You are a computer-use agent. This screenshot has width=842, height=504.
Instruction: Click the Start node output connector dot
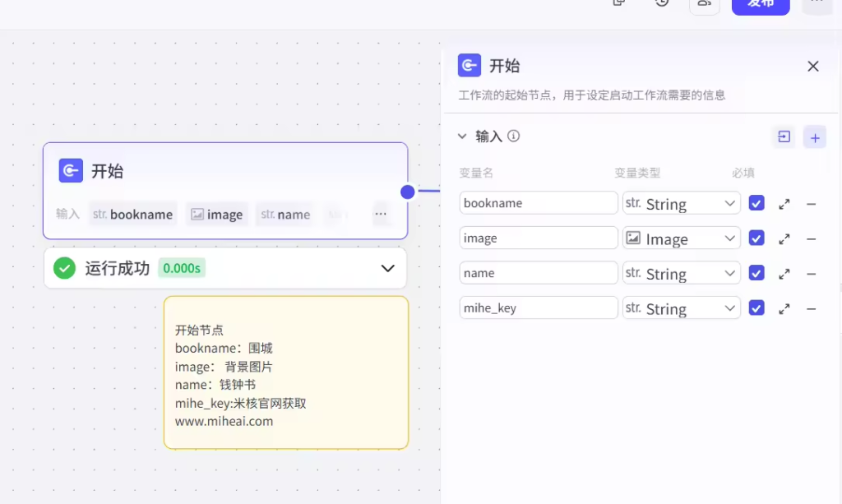point(408,192)
